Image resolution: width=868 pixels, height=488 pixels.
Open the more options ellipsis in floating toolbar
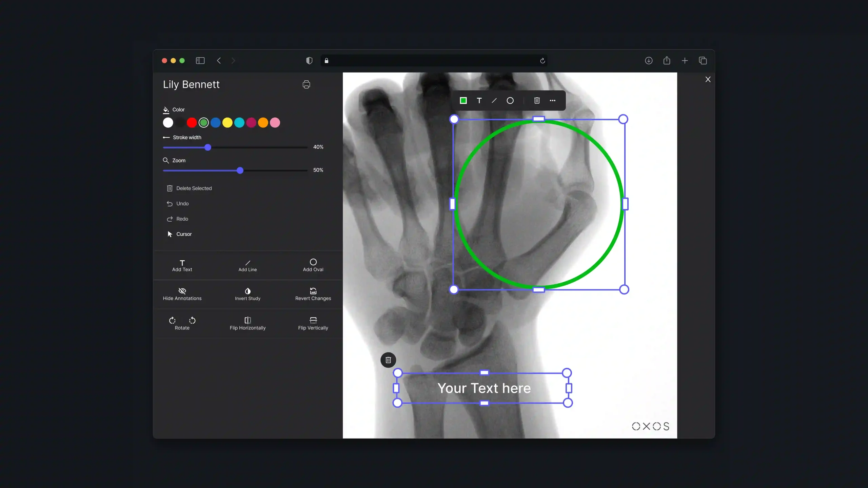pos(552,101)
